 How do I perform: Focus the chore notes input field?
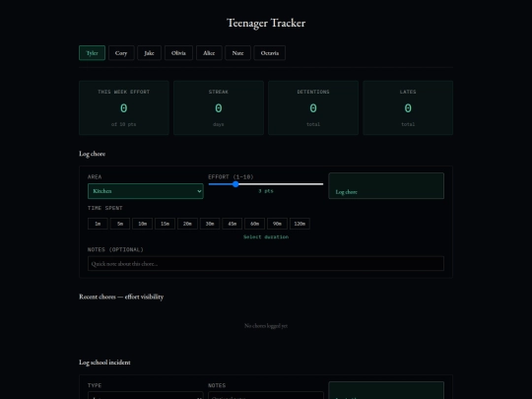[266, 264]
